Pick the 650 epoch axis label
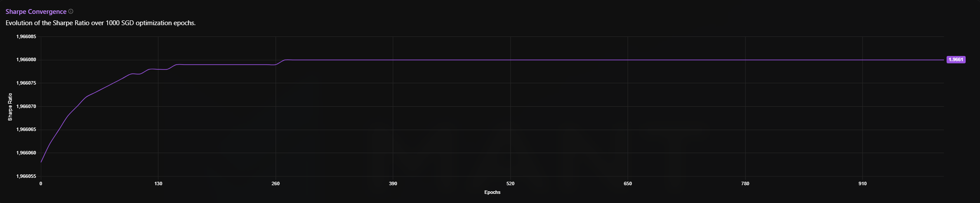The width and height of the screenshot is (980, 203). 628,183
